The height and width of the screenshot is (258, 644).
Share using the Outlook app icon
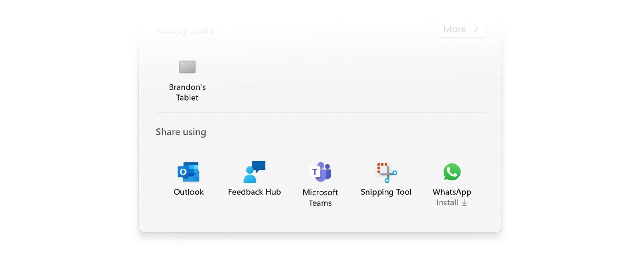click(188, 172)
